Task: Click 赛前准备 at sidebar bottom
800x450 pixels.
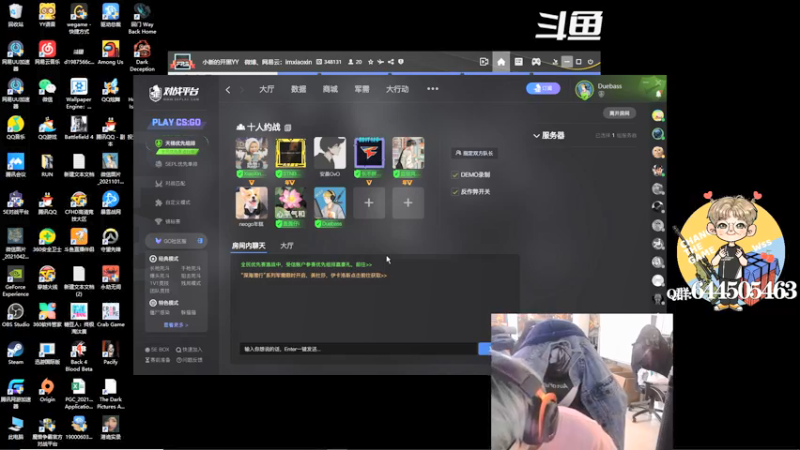Action: pos(158,360)
